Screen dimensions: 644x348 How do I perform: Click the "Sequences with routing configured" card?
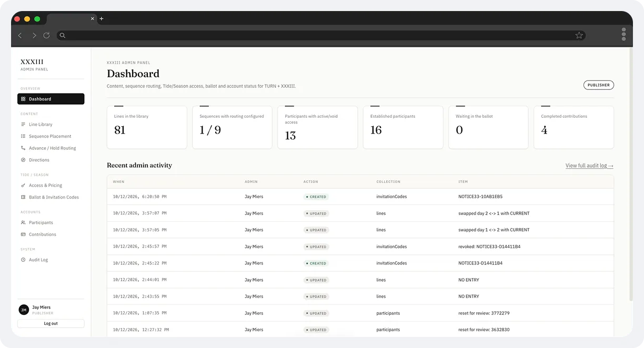coord(232,127)
